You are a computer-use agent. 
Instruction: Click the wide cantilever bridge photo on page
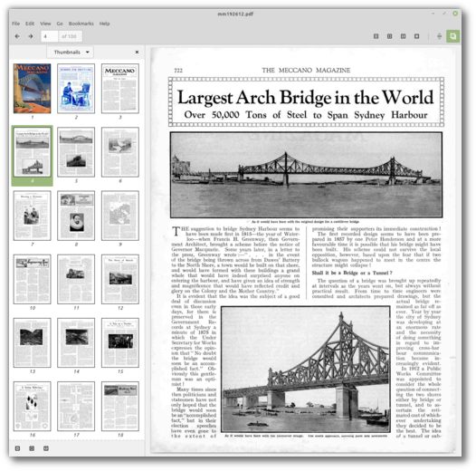pyautogui.click(x=306, y=175)
